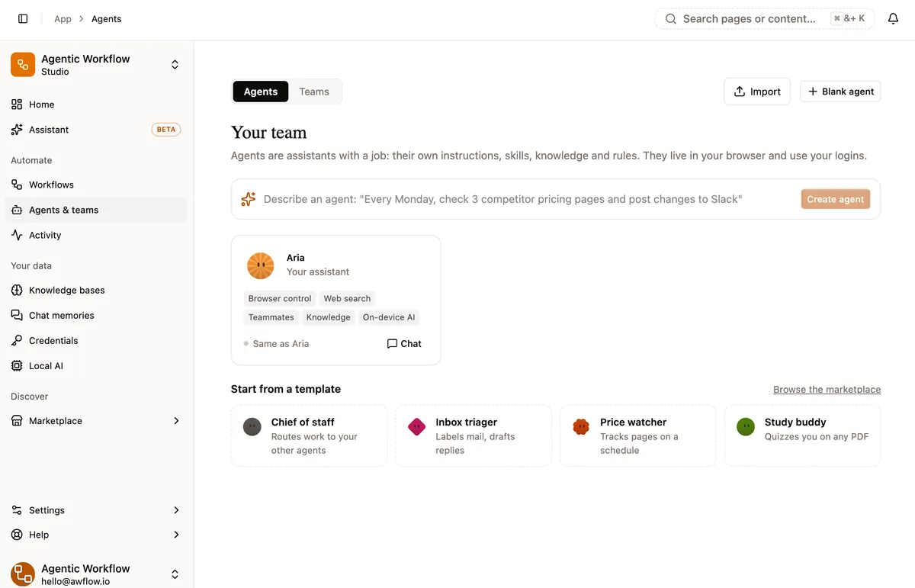The width and height of the screenshot is (915, 588).
Task: Click the Web search tag
Action: click(x=347, y=298)
